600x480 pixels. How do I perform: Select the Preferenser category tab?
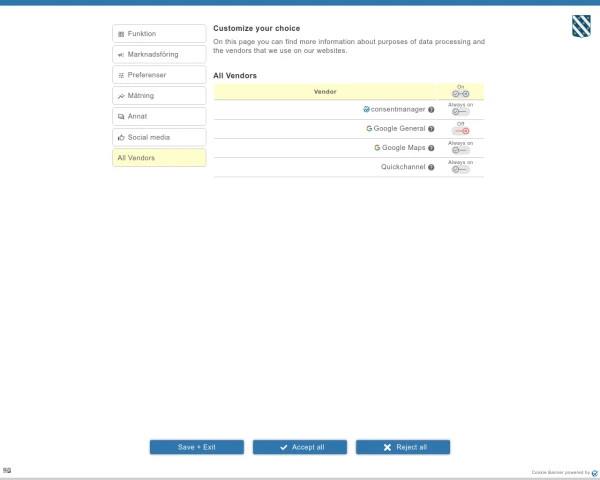pos(159,75)
